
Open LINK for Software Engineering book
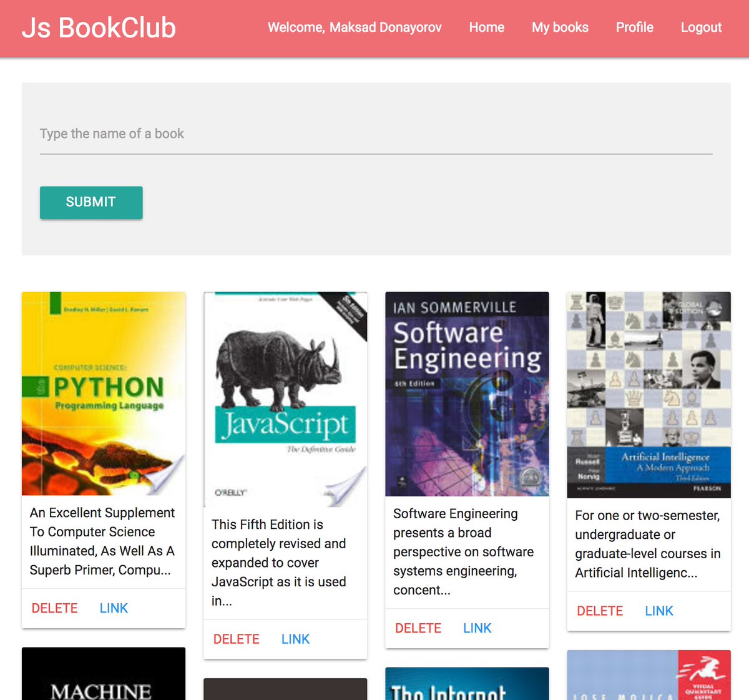[x=477, y=628]
